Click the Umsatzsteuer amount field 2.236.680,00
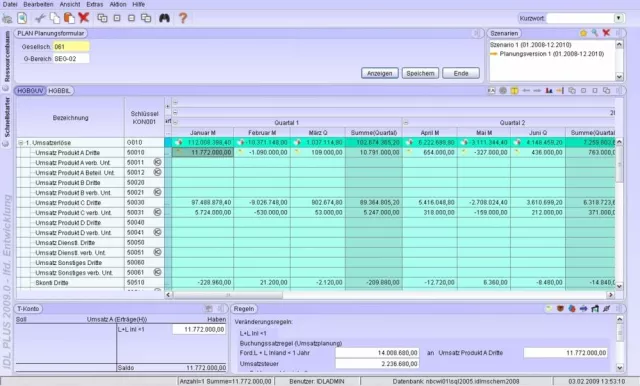 pyautogui.click(x=377, y=364)
